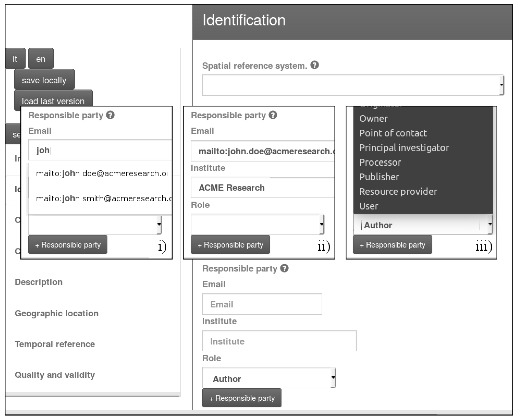
Task: Click bottom '+ Responsible party' button in main form
Action: 242,398
